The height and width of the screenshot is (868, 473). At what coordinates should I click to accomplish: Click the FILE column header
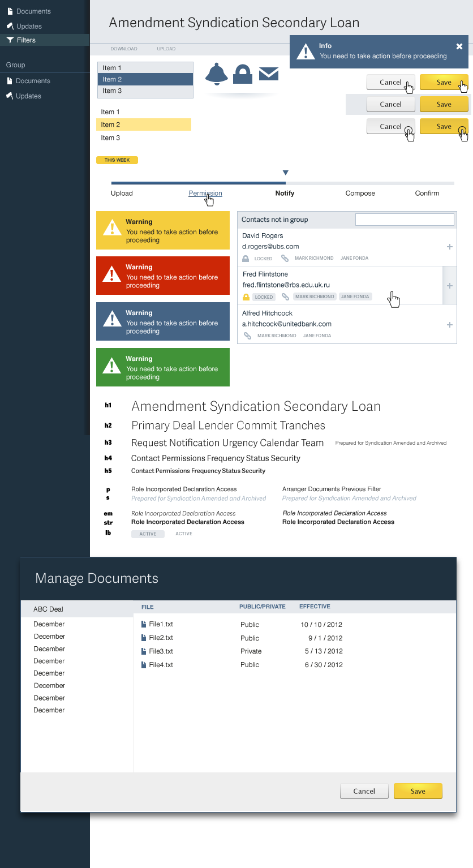pyautogui.click(x=147, y=607)
